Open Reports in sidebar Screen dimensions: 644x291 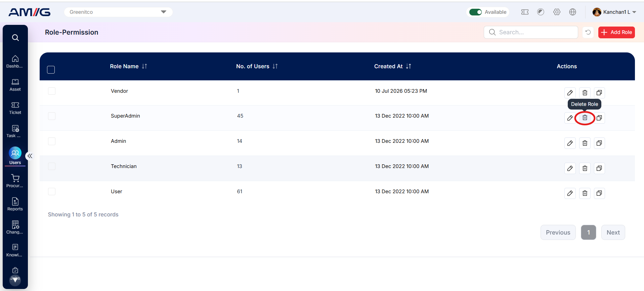click(15, 205)
